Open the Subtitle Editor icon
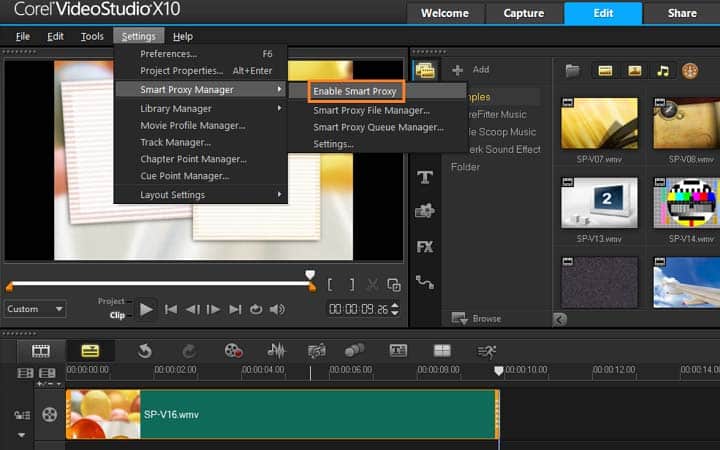720x450 pixels. click(398, 351)
